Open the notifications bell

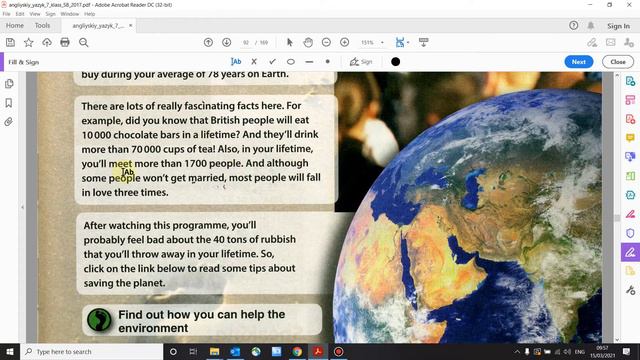click(591, 25)
